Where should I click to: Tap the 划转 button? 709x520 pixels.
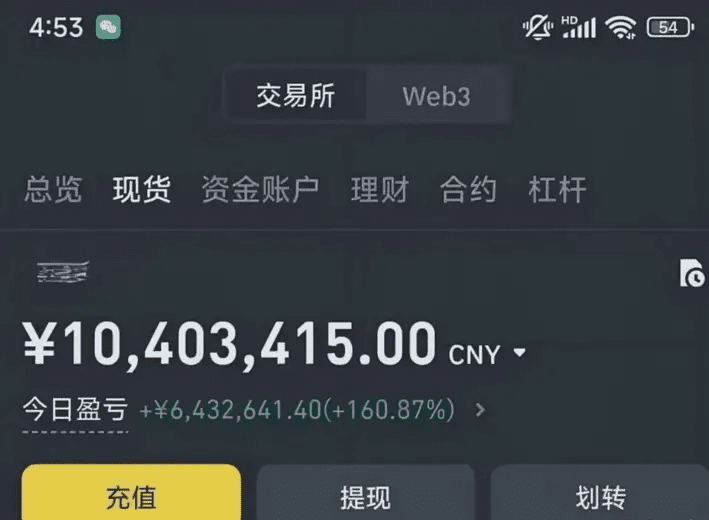pos(600,493)
